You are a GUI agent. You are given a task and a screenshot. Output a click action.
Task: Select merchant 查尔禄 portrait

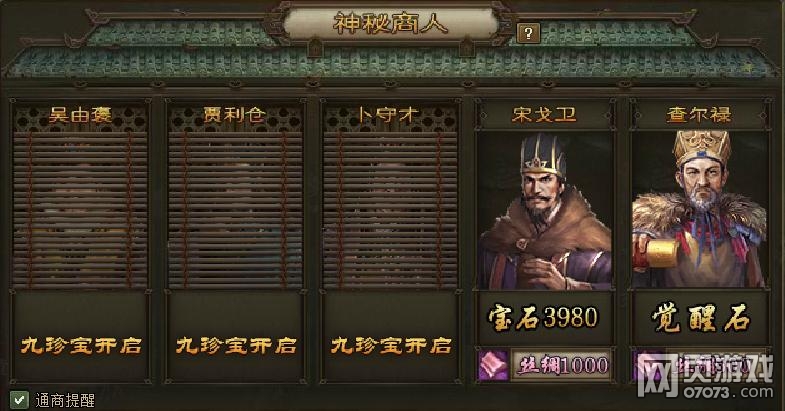(699, 210)
